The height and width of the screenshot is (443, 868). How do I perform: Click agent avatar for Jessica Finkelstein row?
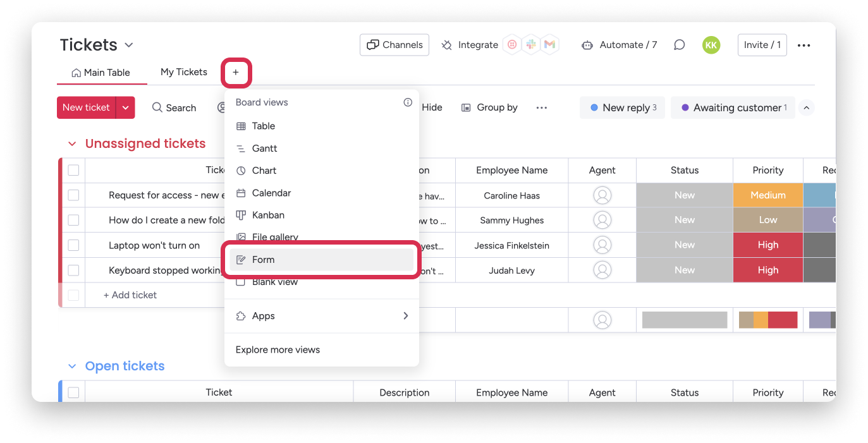pos(602,245)
